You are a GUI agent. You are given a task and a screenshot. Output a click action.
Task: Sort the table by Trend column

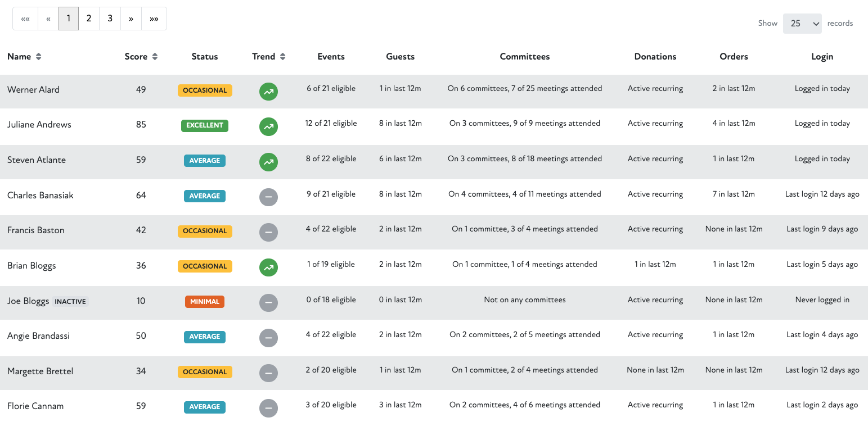tap(268, 57)
